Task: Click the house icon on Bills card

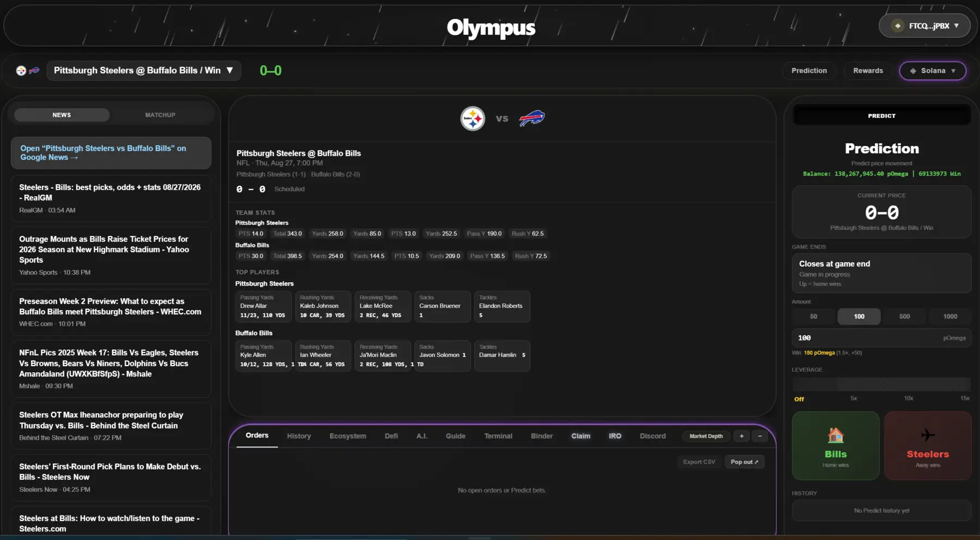Action: [x=835, y=435]
